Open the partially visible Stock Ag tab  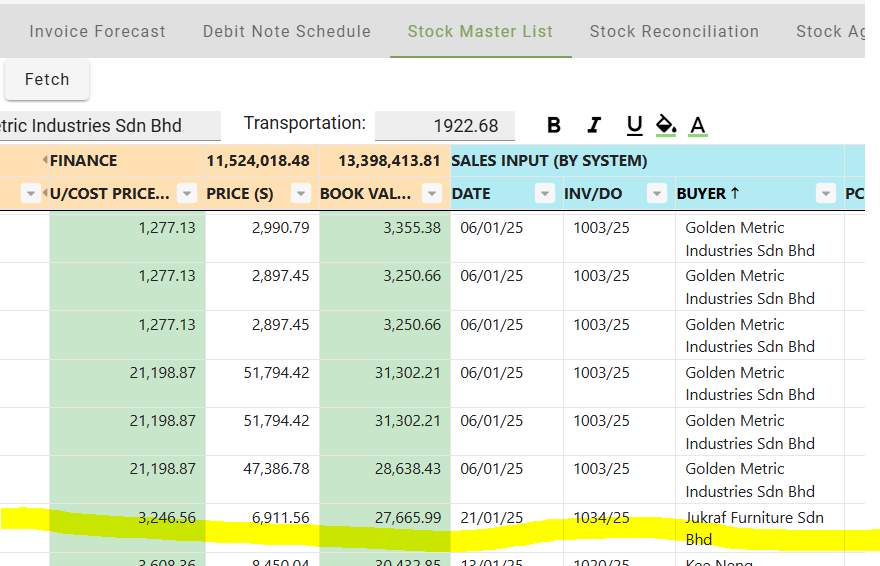click(829, 31)
